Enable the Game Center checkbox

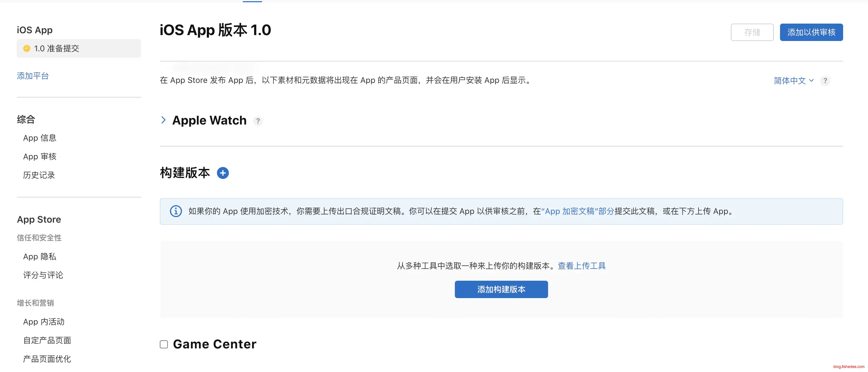(164, 344)
